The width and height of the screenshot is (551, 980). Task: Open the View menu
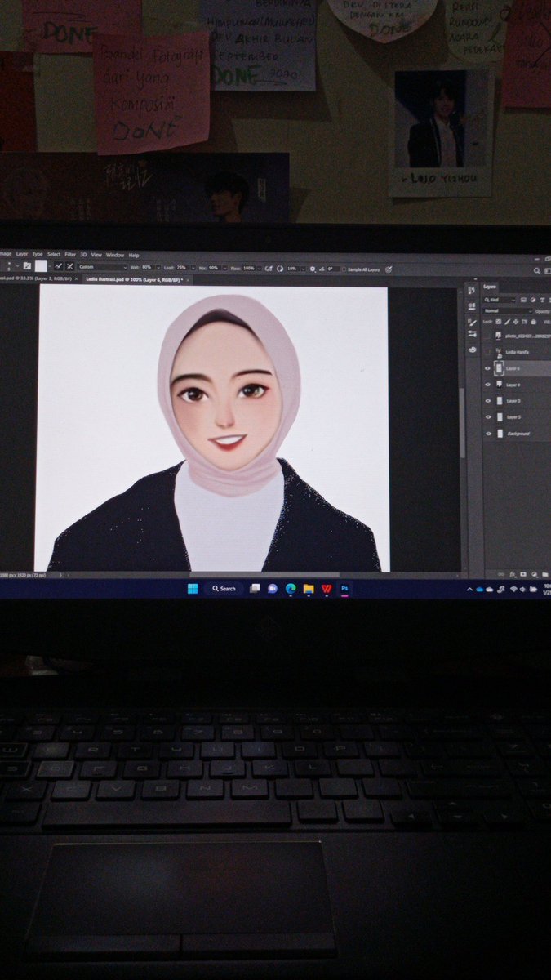96,254
